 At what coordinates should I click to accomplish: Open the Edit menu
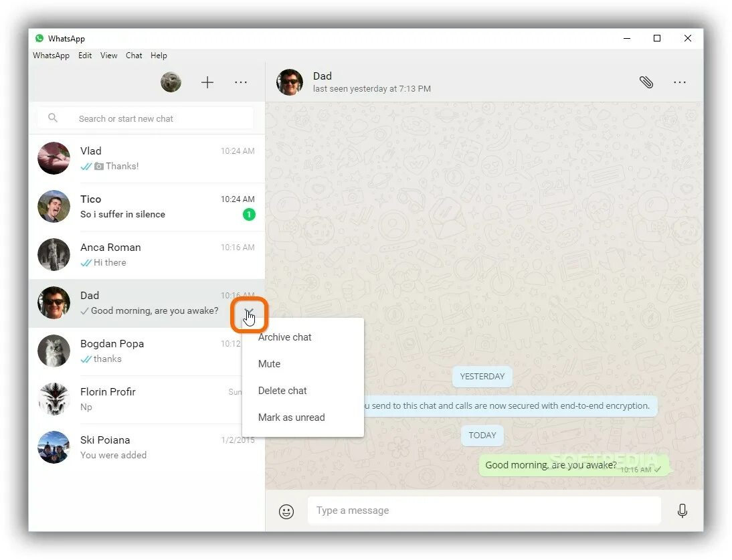(x=85, y=56)
